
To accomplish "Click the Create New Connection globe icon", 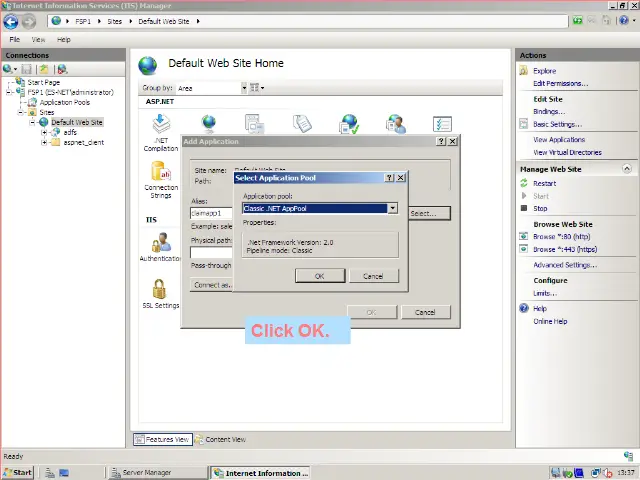I will click(x=8, y=69).
